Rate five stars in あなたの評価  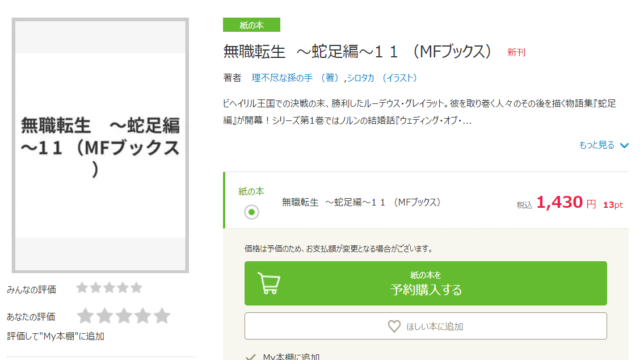[x=162, y=316]
